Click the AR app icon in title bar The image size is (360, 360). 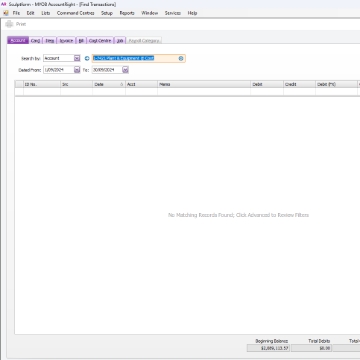(4, 4)
